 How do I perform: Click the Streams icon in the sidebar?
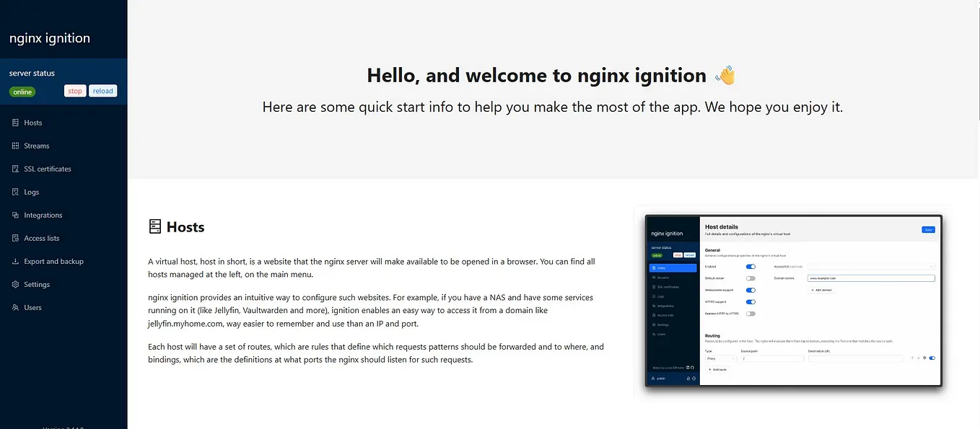click(x=14, y=146)
